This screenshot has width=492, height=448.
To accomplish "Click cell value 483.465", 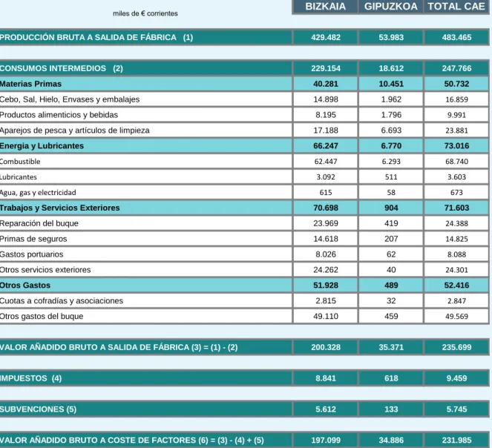I will [456, 37].
